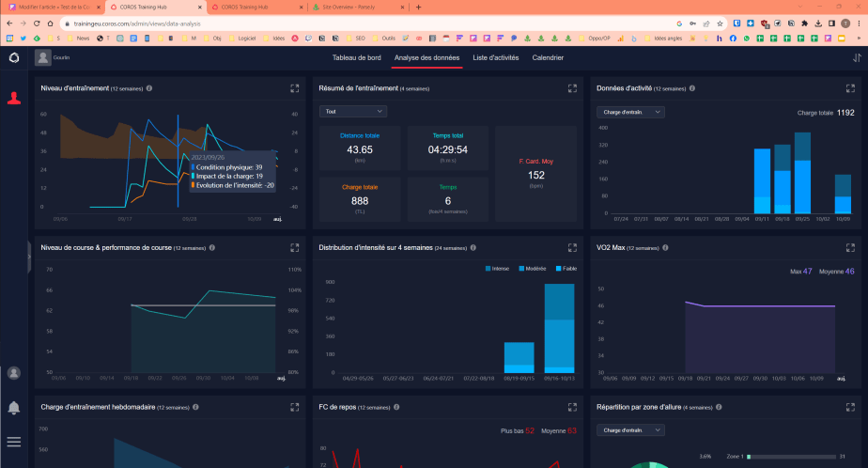This screenshot has width=868, height=468.
Task: Open the SEO bookmark folder
Action: (x=355, y=39)
